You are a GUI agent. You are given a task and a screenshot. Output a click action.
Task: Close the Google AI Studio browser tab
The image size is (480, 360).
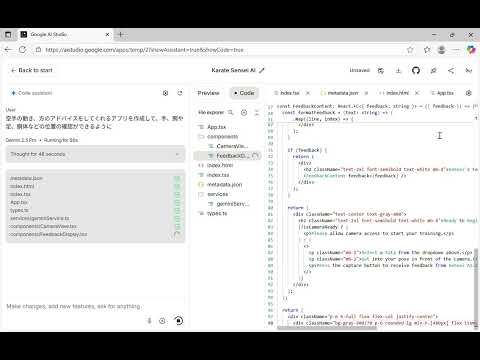pyautogui.click(x=107, y=34)
